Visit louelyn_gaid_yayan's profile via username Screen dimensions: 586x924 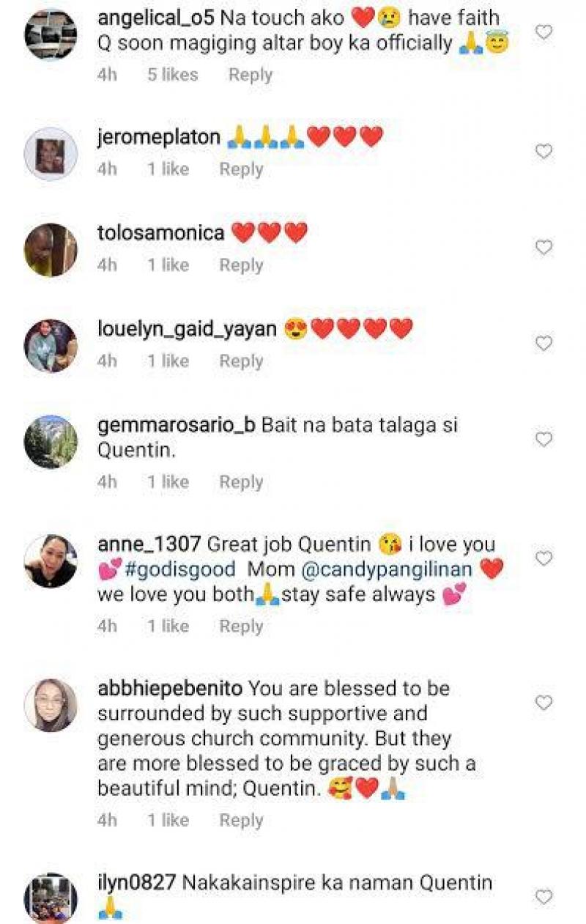point(187,330)
